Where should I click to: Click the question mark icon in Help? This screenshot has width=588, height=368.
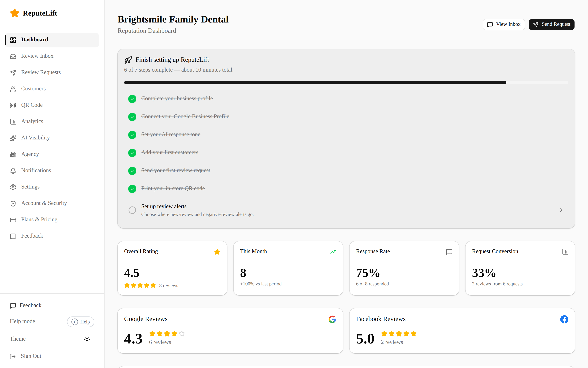pos(75,322)
